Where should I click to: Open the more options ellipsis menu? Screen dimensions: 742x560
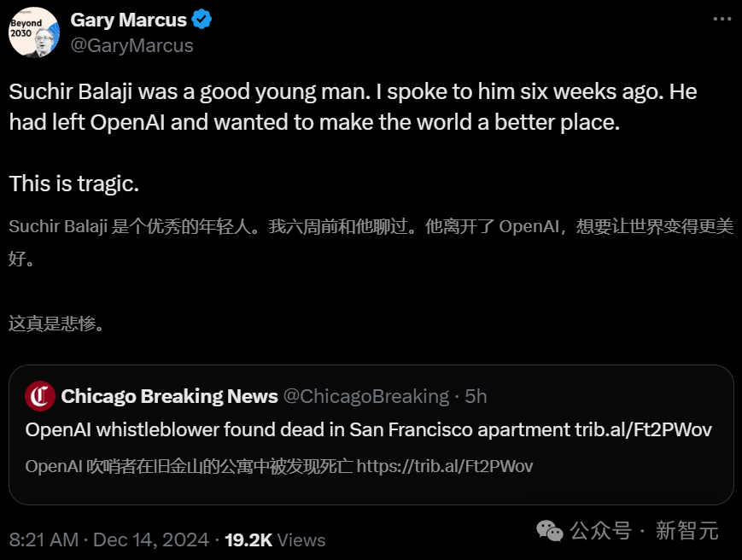[x=720, y=18]
